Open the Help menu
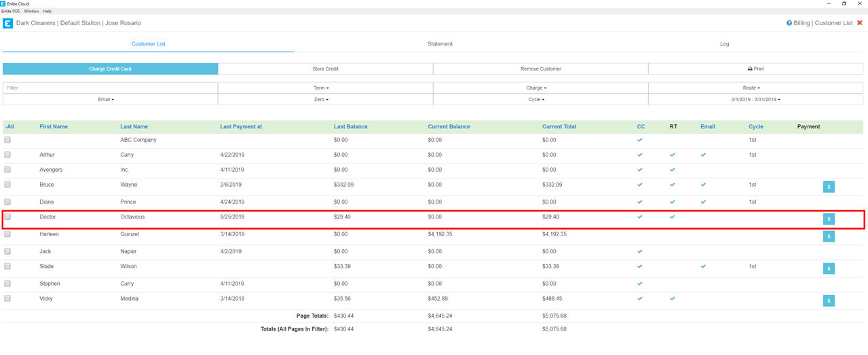The height and width of the screenshot is (355, 868). pyautogui.click(x=47, y=12)
